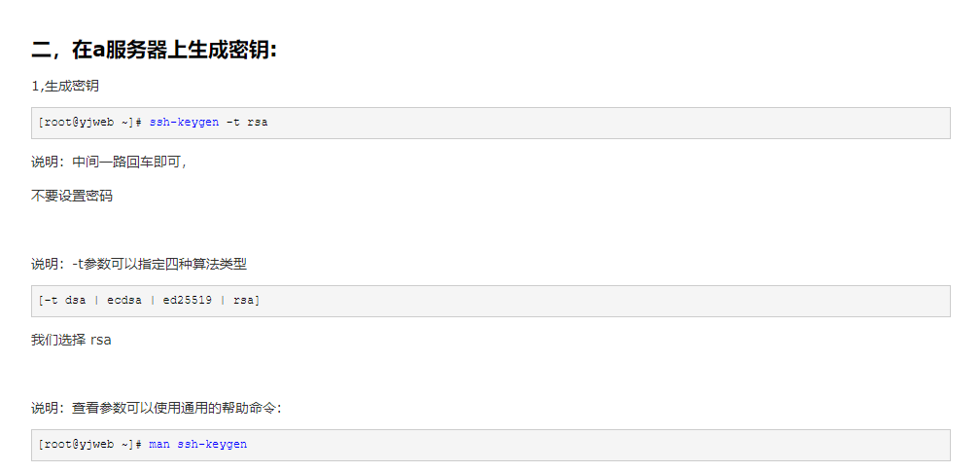The image size is (980, 472).
Task: Click the "1,生成密钥" step line
Action: [64, 86]
